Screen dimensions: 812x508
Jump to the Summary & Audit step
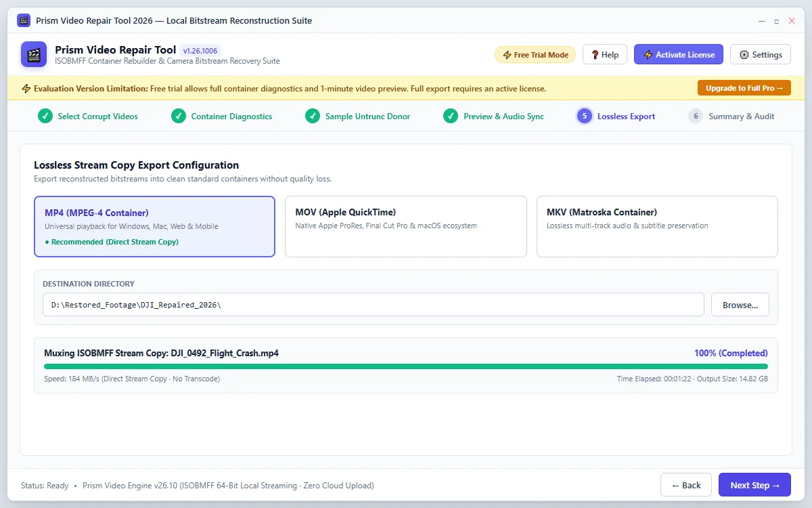click(x=731, y=117)
